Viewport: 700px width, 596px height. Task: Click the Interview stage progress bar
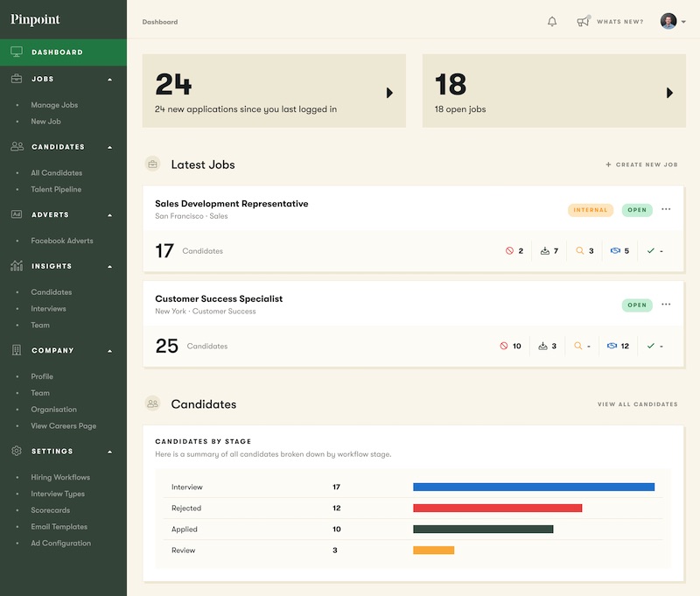(x=534, y=486)
